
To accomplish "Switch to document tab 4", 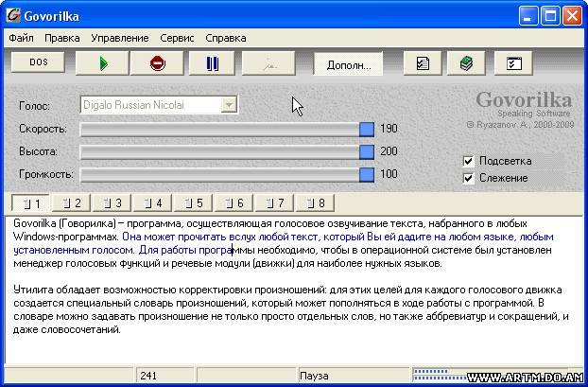I will coord(152,203).
